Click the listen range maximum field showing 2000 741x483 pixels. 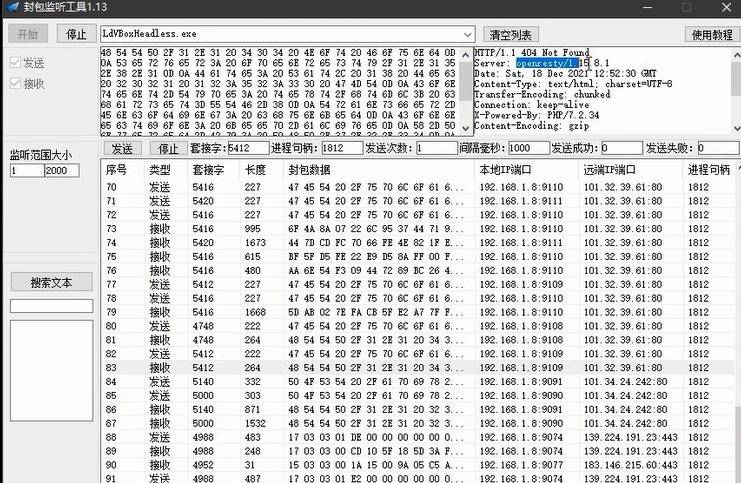(62, 171)
